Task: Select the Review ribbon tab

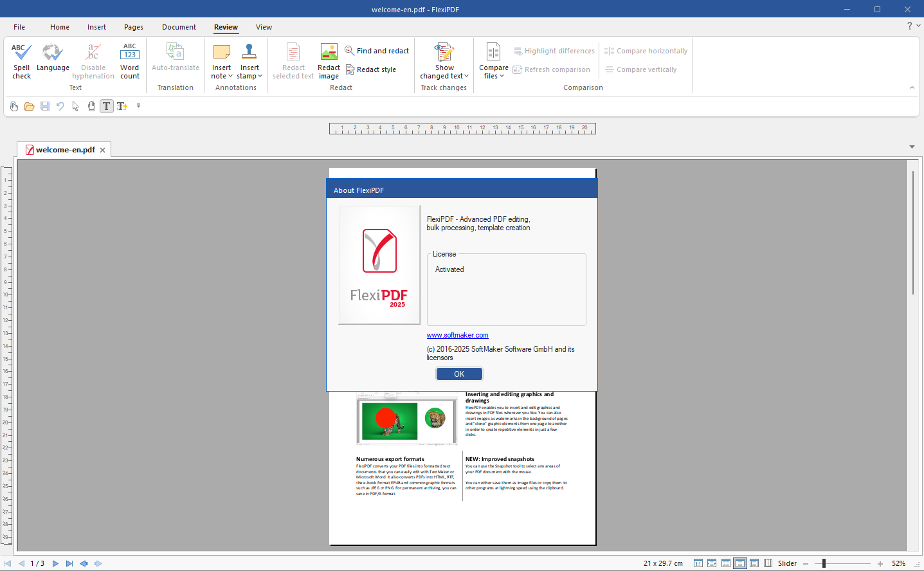Action: [x=226, y=27]
